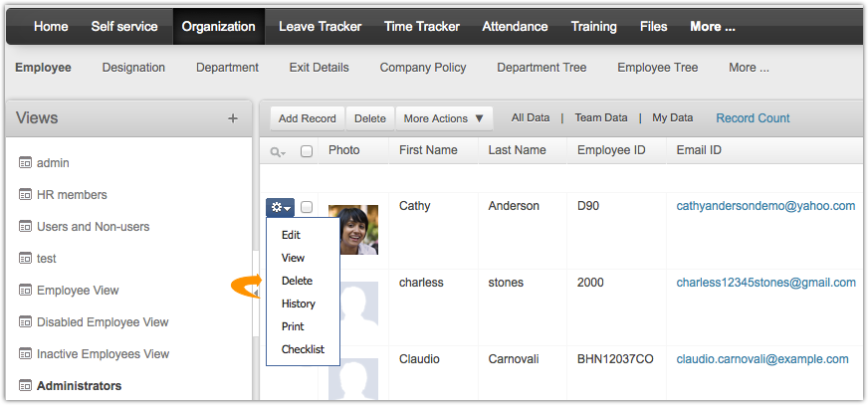This screenshot has width=868, height=405.
Task: Click the Photo column header
Action: [343, 150]
